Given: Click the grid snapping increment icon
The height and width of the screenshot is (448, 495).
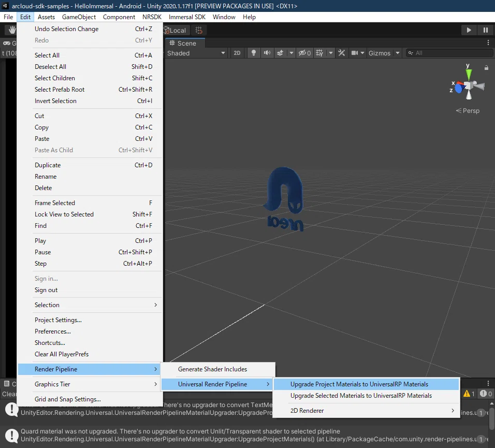Looking at the screenshot, I should pyautogui.click(x=199, y=30).
